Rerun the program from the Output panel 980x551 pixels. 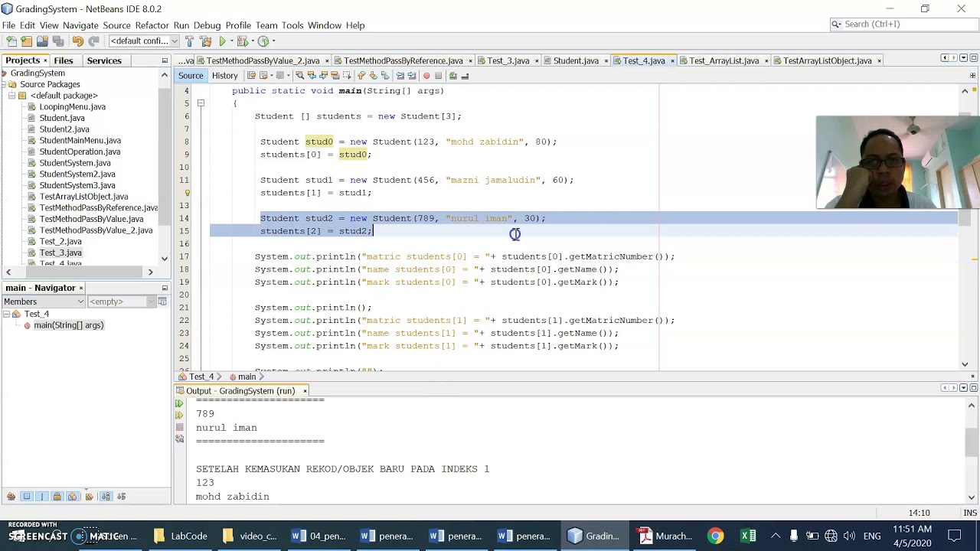179,403
